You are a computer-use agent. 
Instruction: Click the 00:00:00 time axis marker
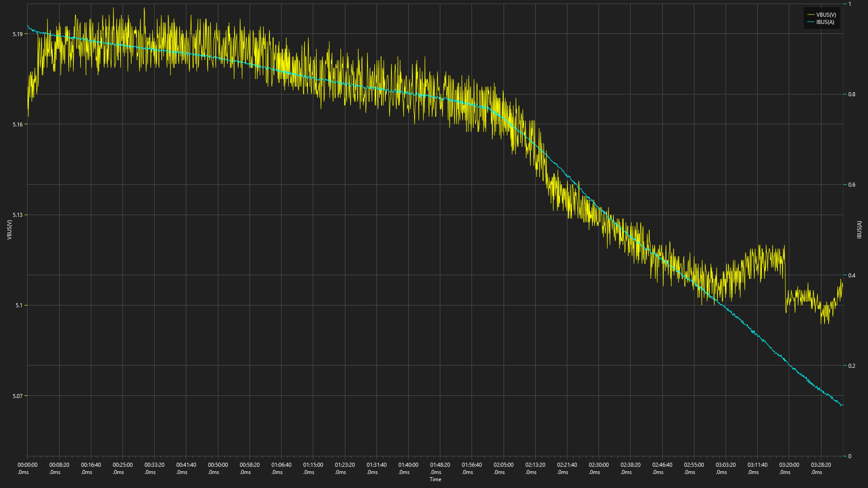tap(28, 468)
